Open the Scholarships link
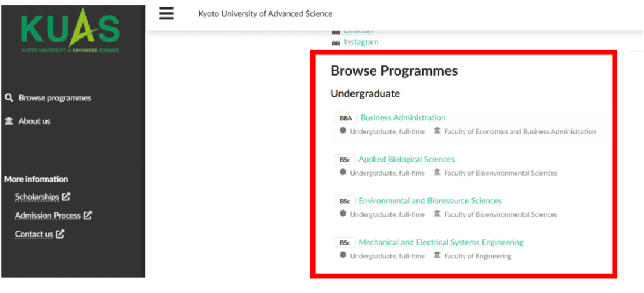The image size is (644, 293). tap(37, 197)
